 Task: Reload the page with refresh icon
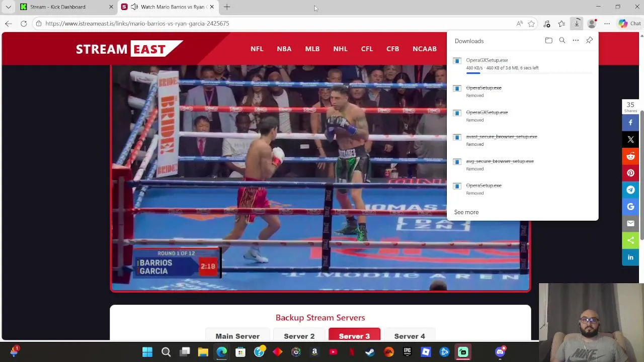point(24,24)
